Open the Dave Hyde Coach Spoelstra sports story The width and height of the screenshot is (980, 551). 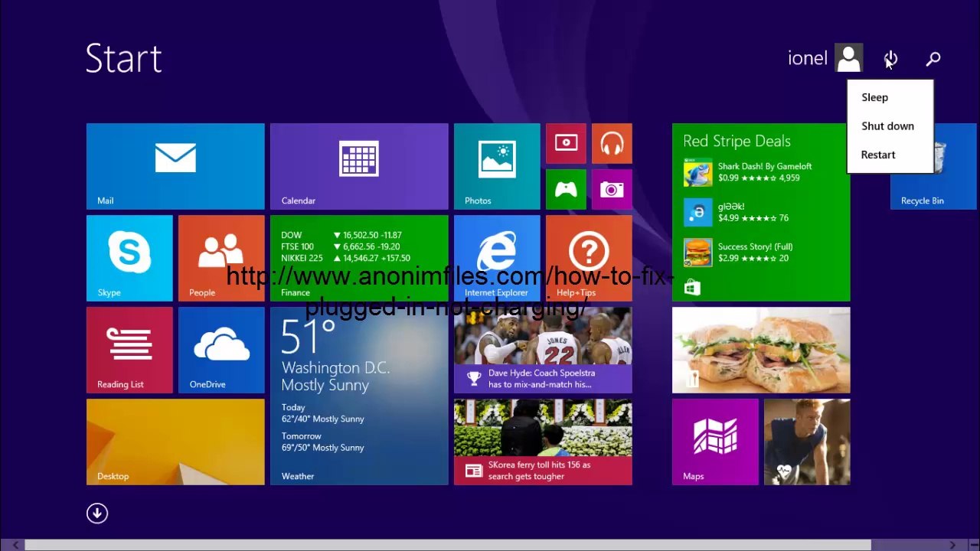click(x=543, y=350)
